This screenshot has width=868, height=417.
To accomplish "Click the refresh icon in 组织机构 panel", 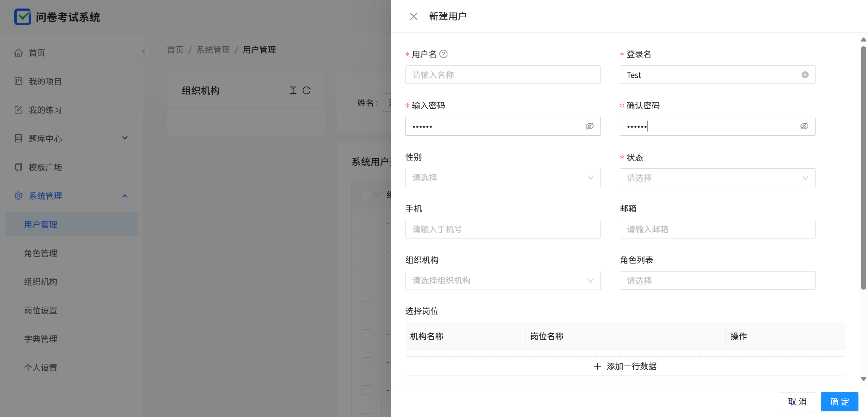I will pyautogui.click(x=306, y=90).
